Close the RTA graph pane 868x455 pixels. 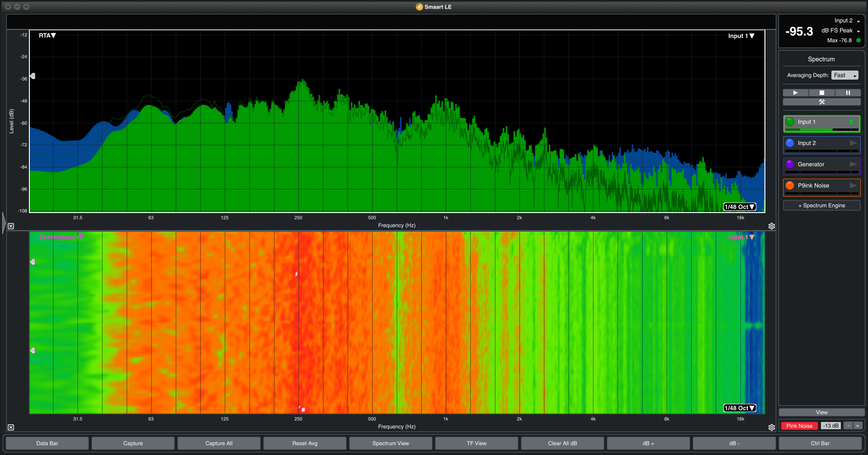click(x=11, y=226)
